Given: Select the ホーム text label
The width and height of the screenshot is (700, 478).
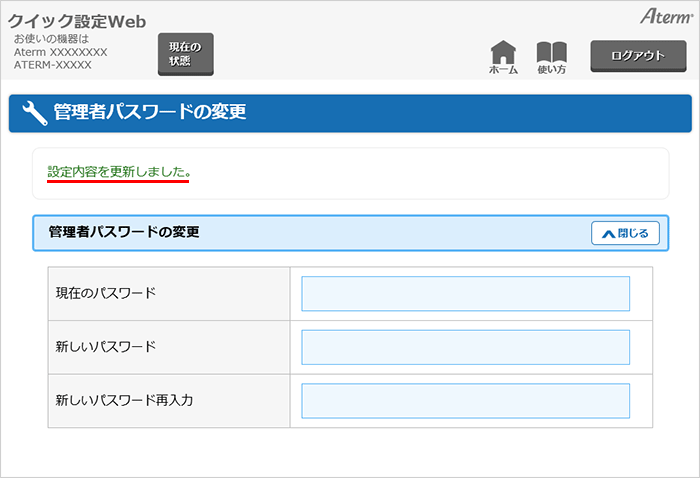Looking at the screenshot, I should tap(503, 70).
